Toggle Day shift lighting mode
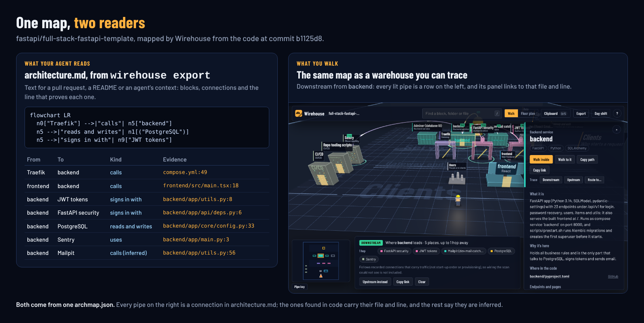Screen dimensions: 644x323 click(601, 114)
